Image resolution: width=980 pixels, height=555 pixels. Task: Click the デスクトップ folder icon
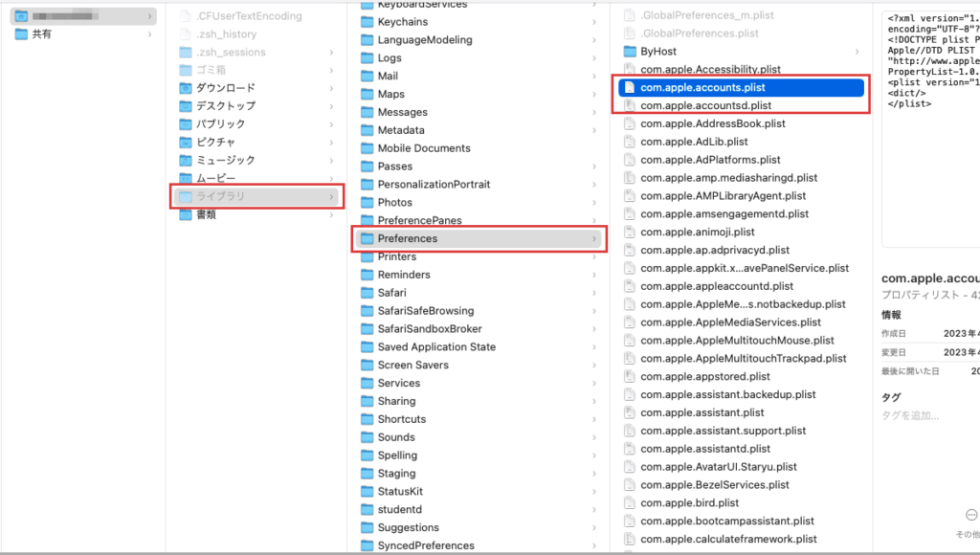[x=186, y=106]
